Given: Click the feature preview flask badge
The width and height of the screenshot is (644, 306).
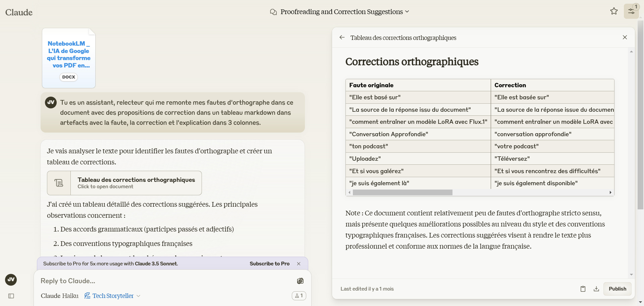Looking at the screenshot, I should [299, 296].
